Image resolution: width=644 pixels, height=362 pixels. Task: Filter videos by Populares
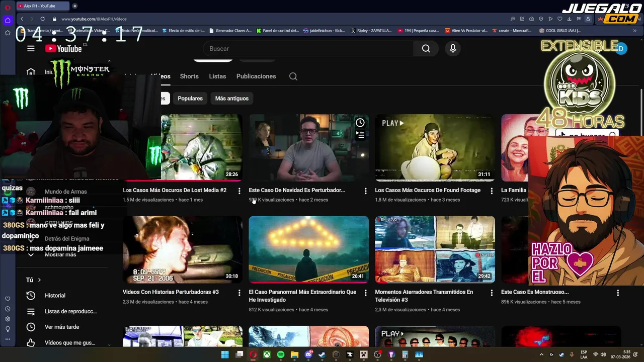tap(190, 99)
